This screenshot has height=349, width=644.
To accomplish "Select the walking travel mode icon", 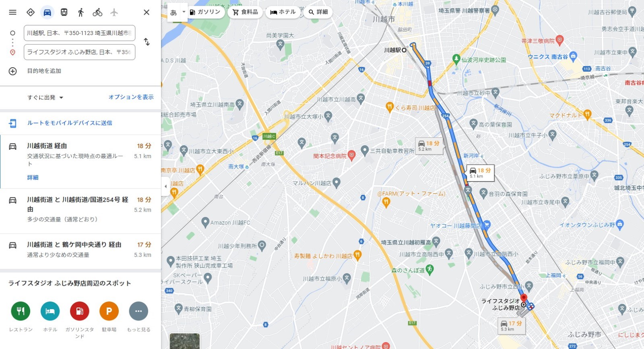I will click(x=81, y=12).
